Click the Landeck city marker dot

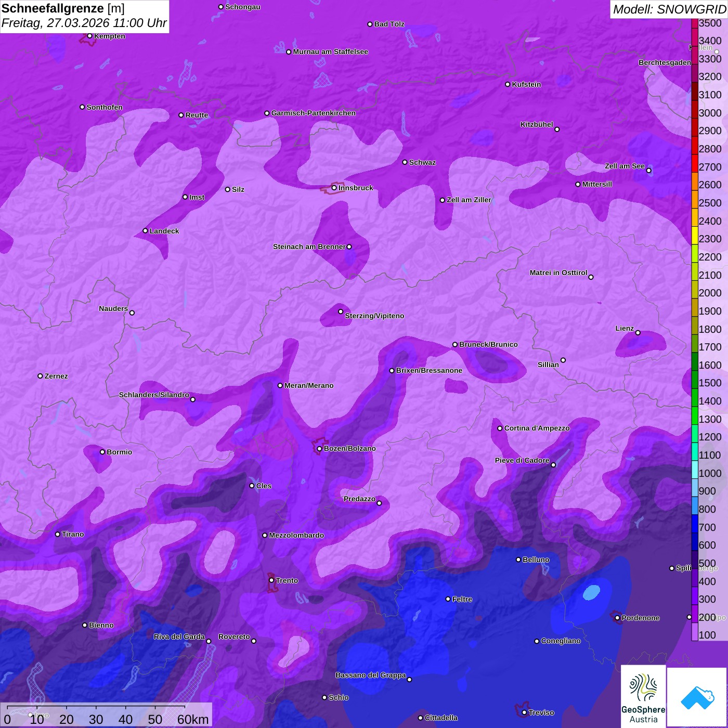click(145, 231)
